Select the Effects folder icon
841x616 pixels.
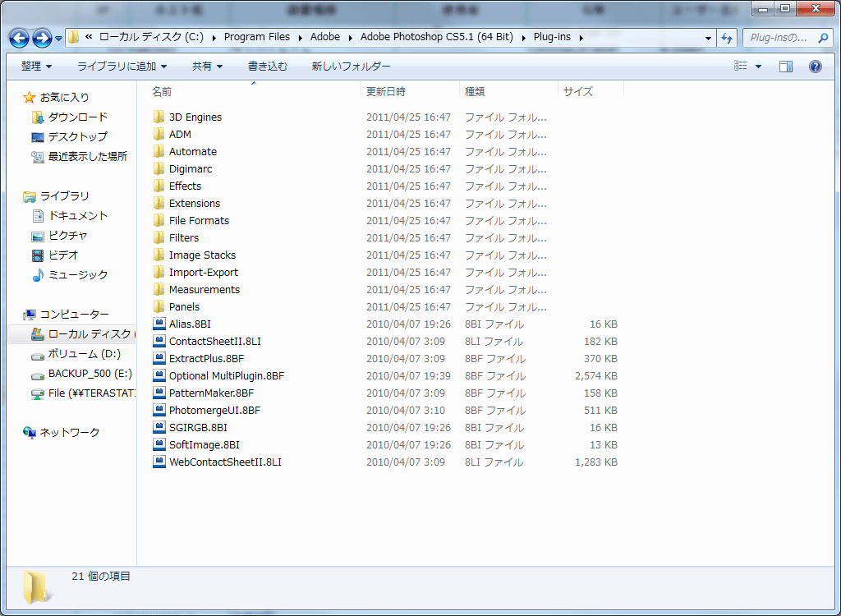(x=159, y=186)
